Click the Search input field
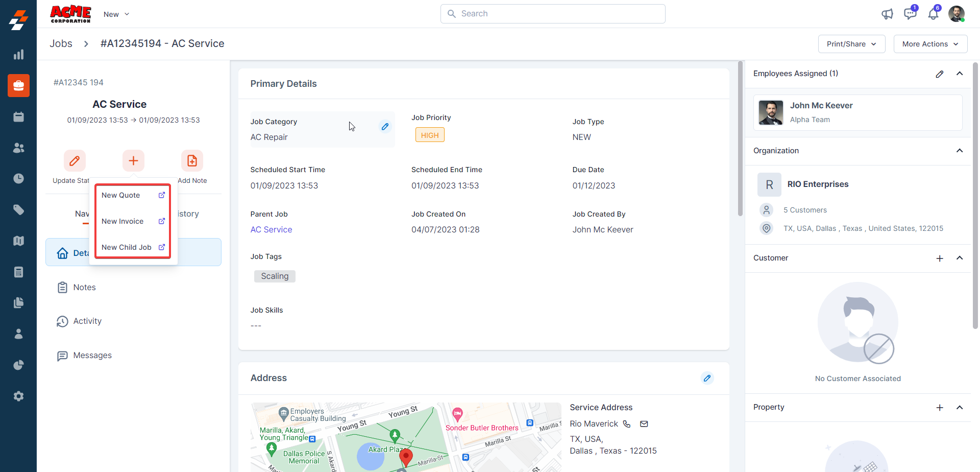This screenshot has width=980, height=472. 553,14
